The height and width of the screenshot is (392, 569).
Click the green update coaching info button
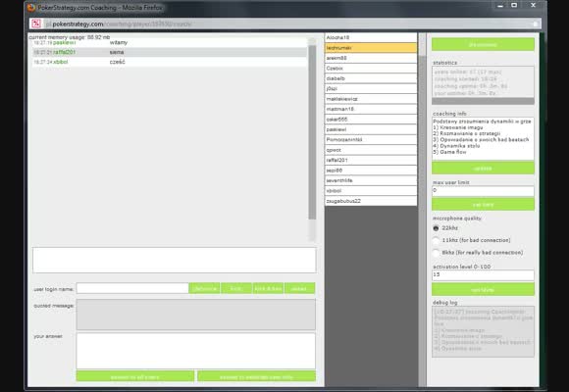pos(483,169)
